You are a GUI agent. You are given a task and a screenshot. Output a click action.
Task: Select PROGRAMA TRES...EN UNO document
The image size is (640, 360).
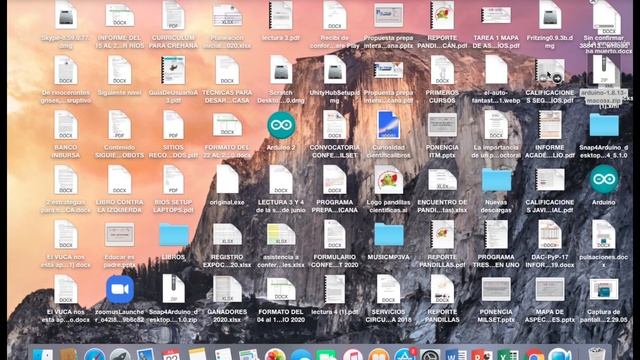[496, 235]
